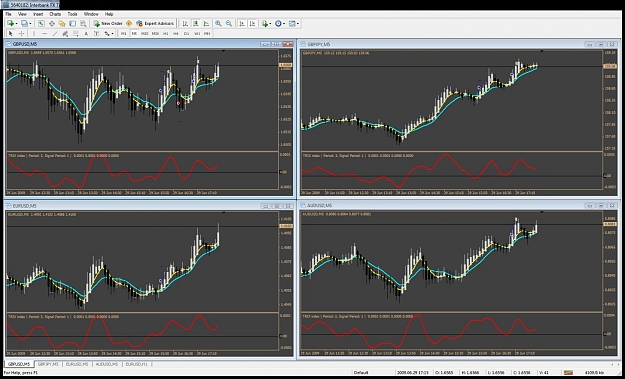Click the 2009.06.29 17:15 status bar field
The width and height of the screenshot is (625, 379).
(413, 373)
